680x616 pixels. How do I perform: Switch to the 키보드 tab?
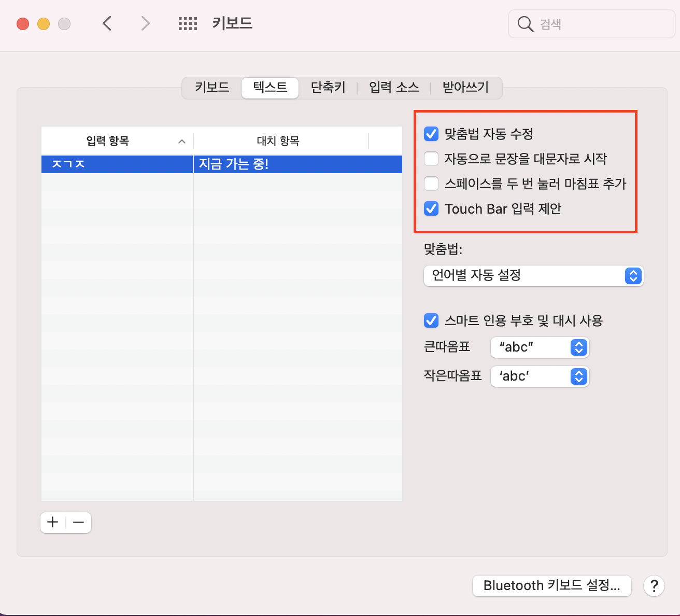tap(212, 87)
